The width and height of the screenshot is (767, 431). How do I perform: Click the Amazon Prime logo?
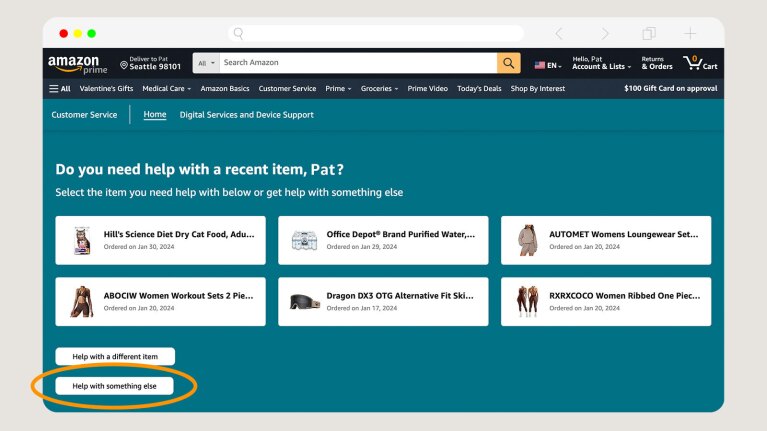coord(77,65)
